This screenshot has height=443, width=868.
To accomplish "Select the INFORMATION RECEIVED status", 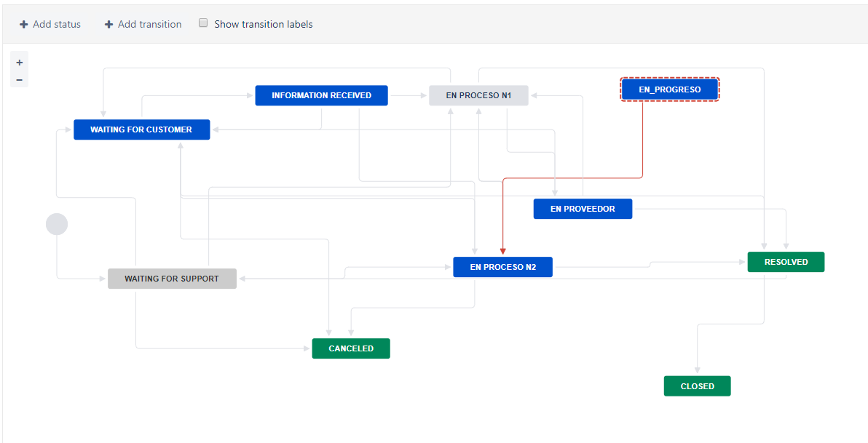I will pyautogui.click(x=322, y=96).
